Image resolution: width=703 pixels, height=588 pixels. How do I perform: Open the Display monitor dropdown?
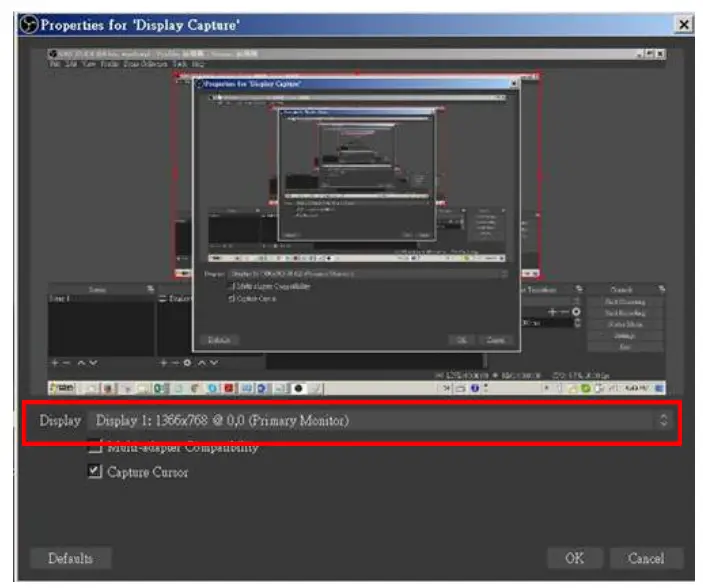click(380, 421)
